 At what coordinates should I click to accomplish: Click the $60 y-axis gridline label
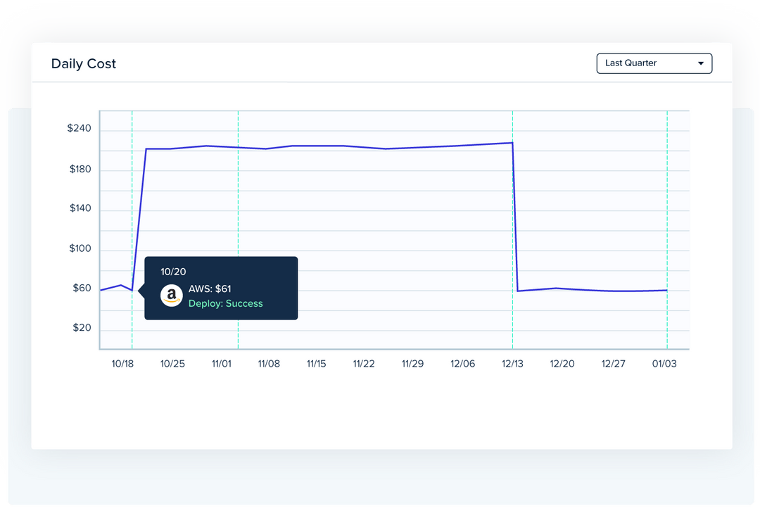(83, 288)
